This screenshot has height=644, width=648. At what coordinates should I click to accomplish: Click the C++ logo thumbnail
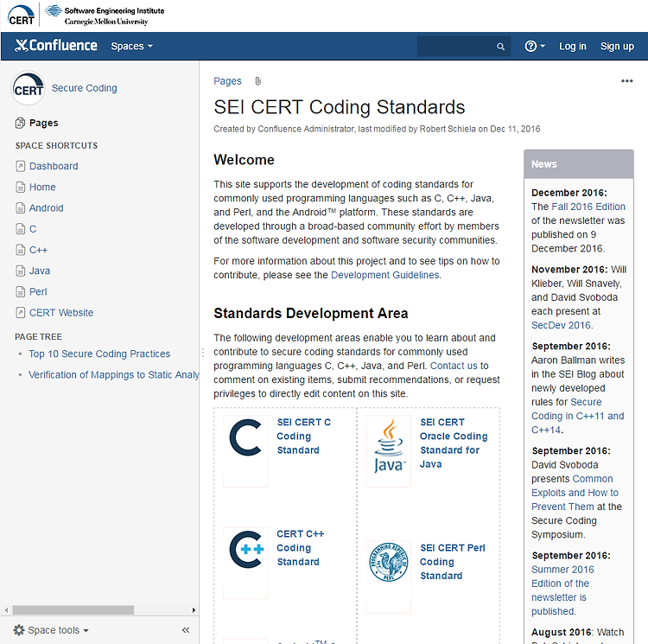[245, 563]
